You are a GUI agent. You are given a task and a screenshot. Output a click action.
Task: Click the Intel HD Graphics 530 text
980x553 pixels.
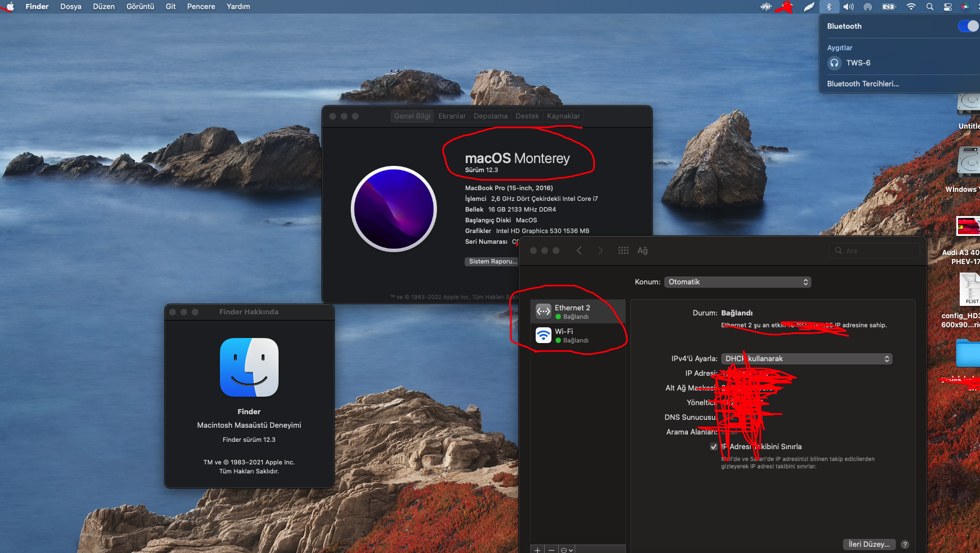click(x=542, y=231)
